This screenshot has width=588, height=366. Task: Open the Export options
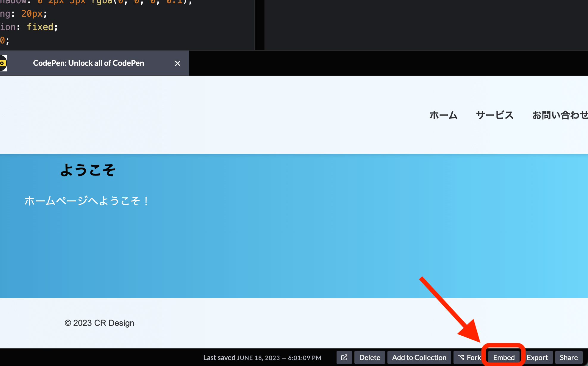click(x=538, y=357)
